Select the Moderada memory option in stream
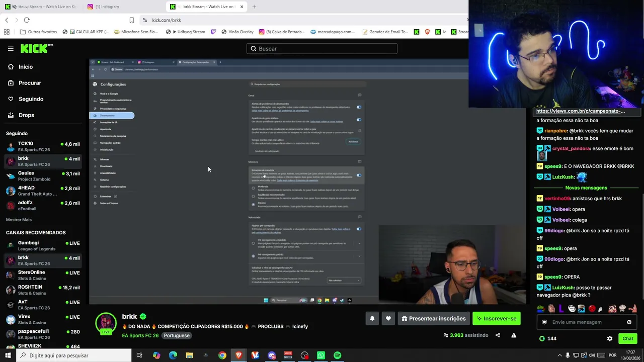This screenshot has width=644, height=362. coord(254,188)
